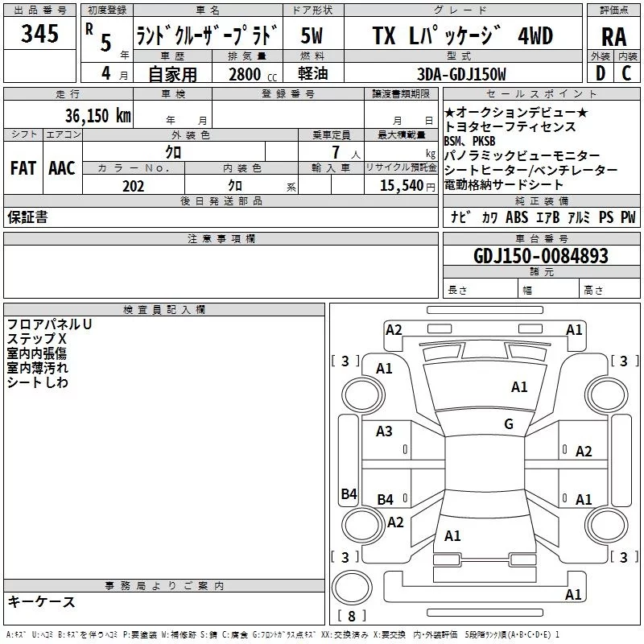Click the fuel type 軽油

coord(313,73)
